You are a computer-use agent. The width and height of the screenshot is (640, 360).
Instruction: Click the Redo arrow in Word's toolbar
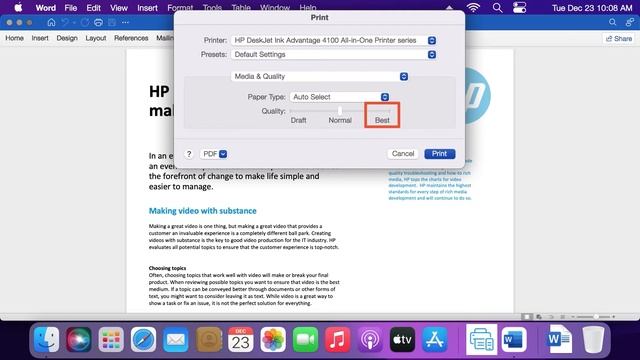point(84,22)
